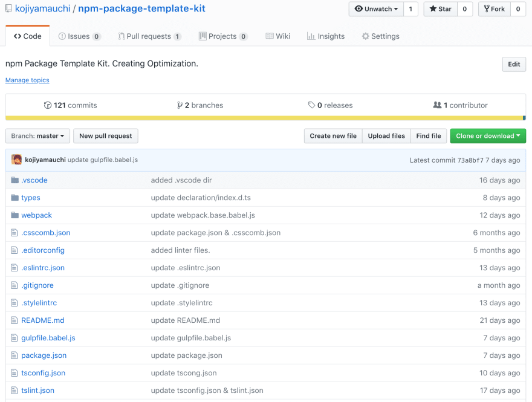
Task: Click Find file button
Action: coord(429,135)
